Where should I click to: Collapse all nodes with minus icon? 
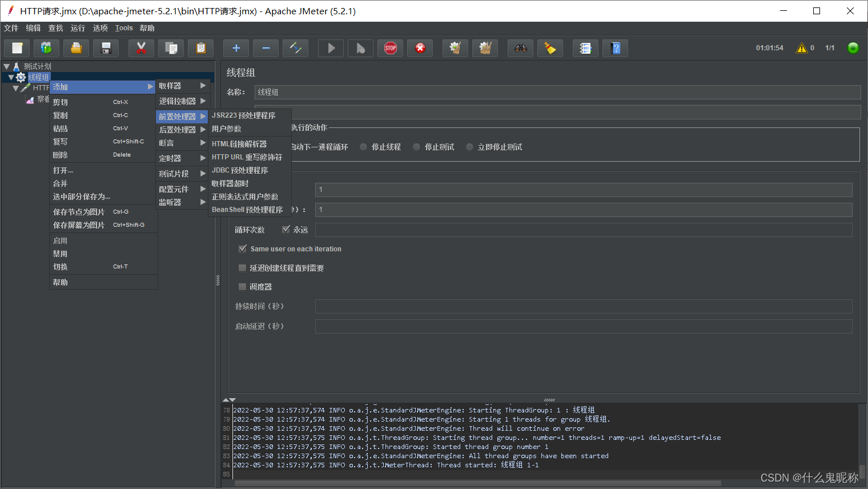[x=266, y=48]
